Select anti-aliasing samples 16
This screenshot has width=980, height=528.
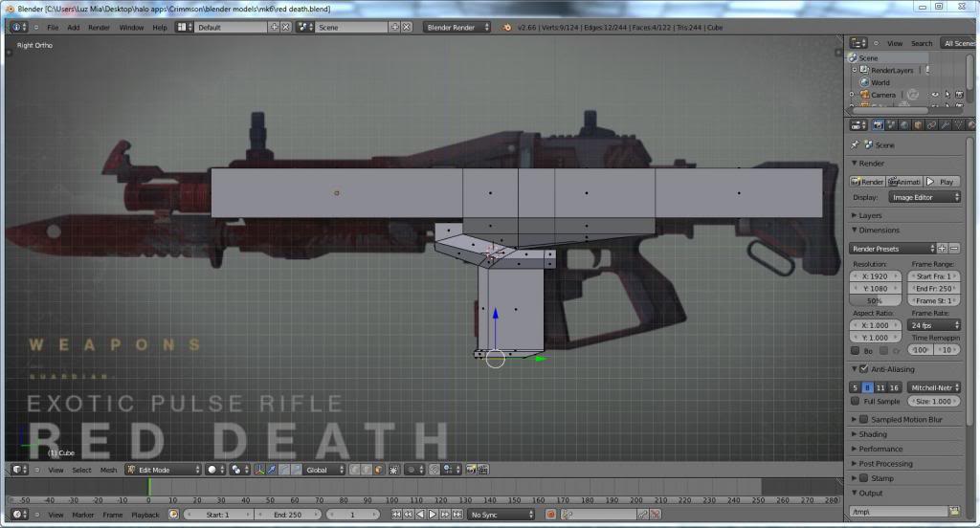[x=895, y=388]
